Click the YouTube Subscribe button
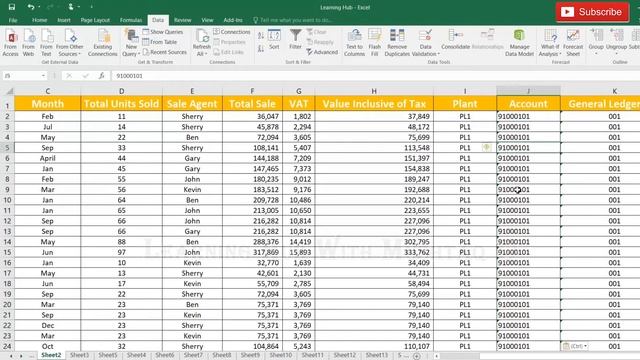Viewport: 640px width, 360px height. pyautogui.click(x=592, y=12)
